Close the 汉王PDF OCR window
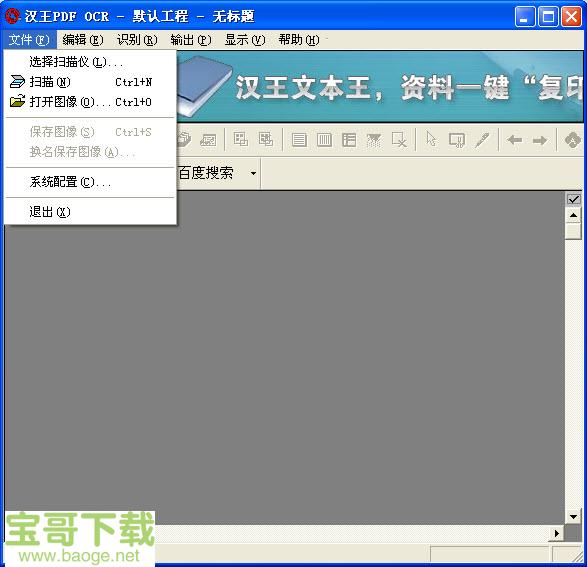587x567 pixels. point(571,16)
